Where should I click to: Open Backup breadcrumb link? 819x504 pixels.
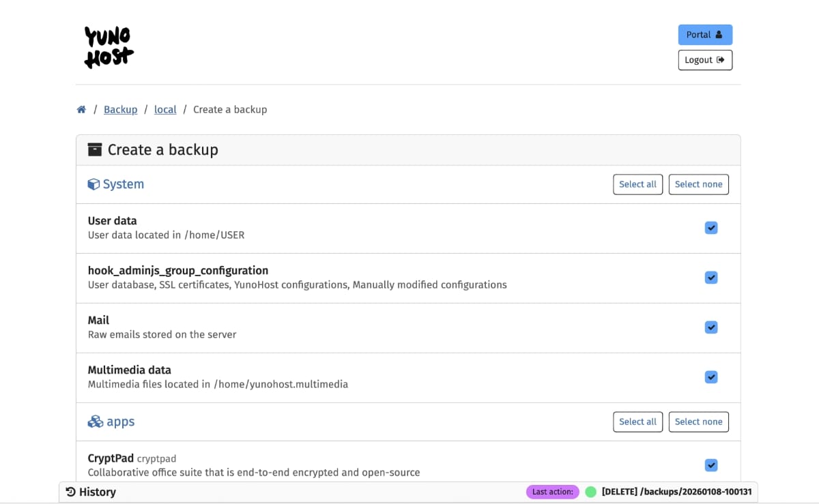pyautogui.click(x=120, y=110)
